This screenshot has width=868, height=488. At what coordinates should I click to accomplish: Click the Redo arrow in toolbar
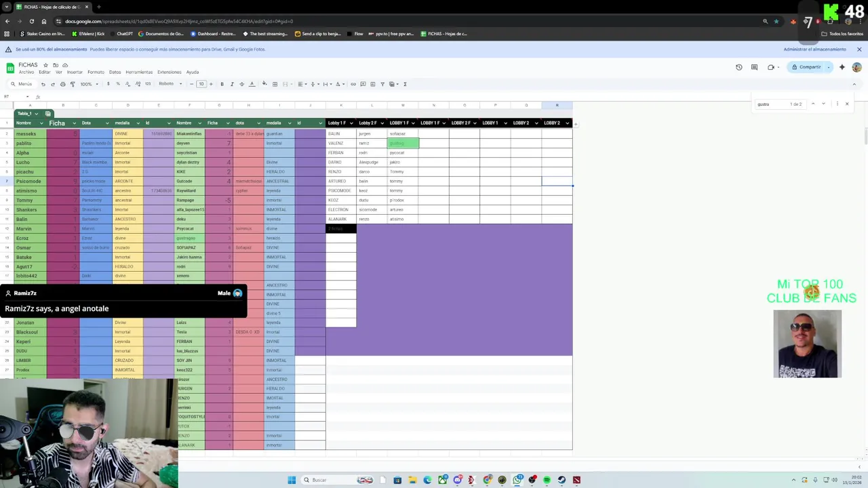(x=53, y=84)
